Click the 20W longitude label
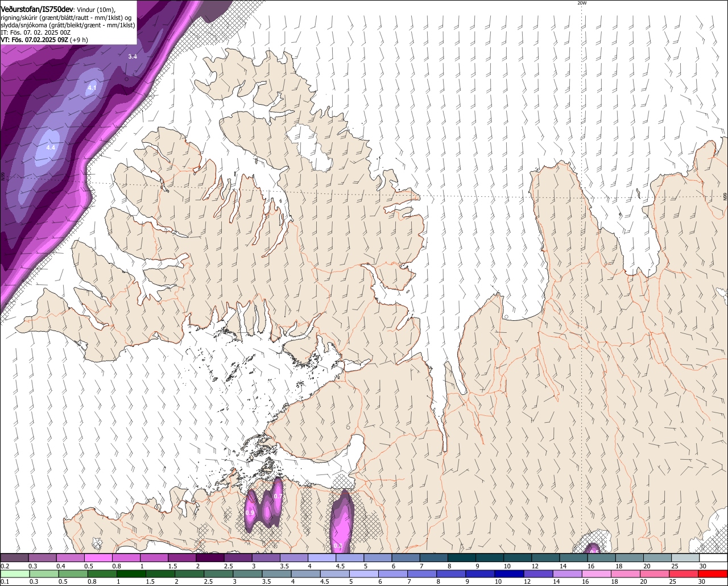 (581, 3)
